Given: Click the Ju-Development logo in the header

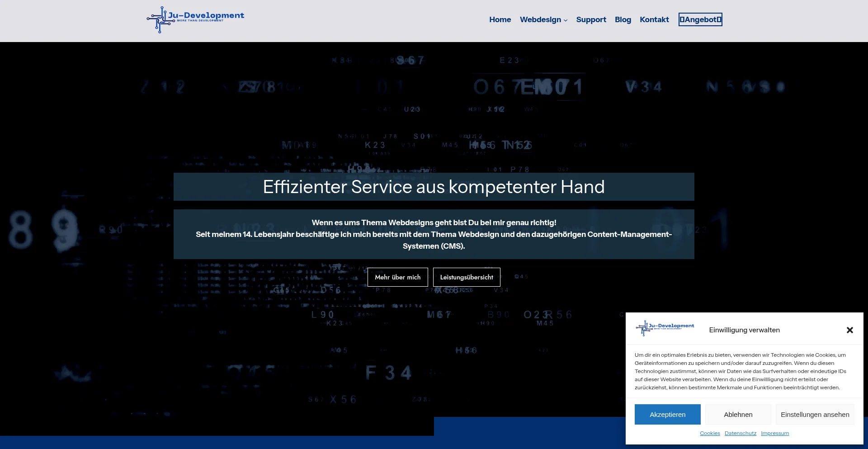Looking at the screenshot, I should [195, 19].
